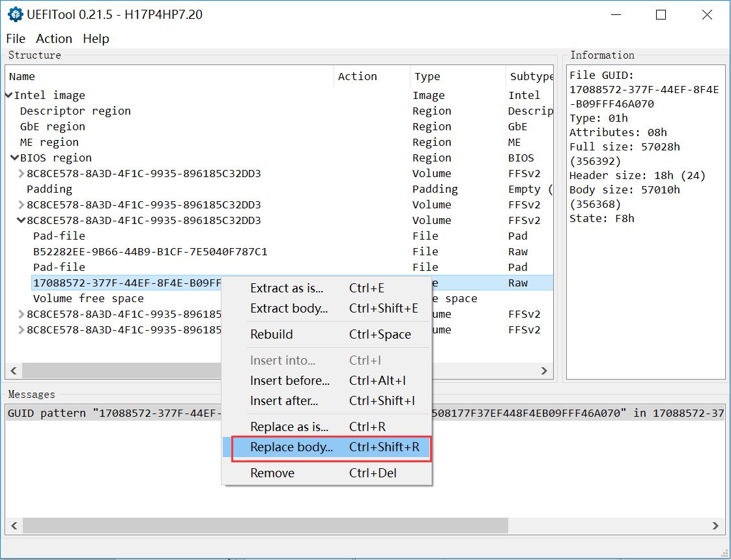731x560 pixels.
Task: Click the Structure pane right scroll arrow
Action: click(544, 371)
